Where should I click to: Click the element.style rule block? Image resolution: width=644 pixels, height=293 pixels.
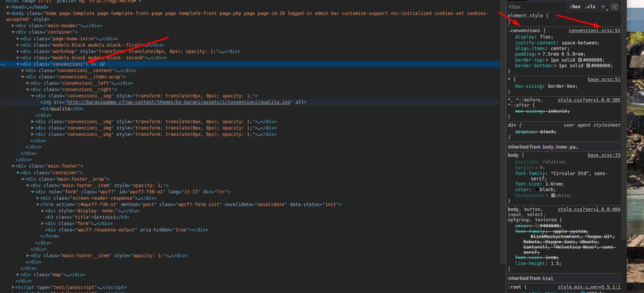click(x=564, y=19)
